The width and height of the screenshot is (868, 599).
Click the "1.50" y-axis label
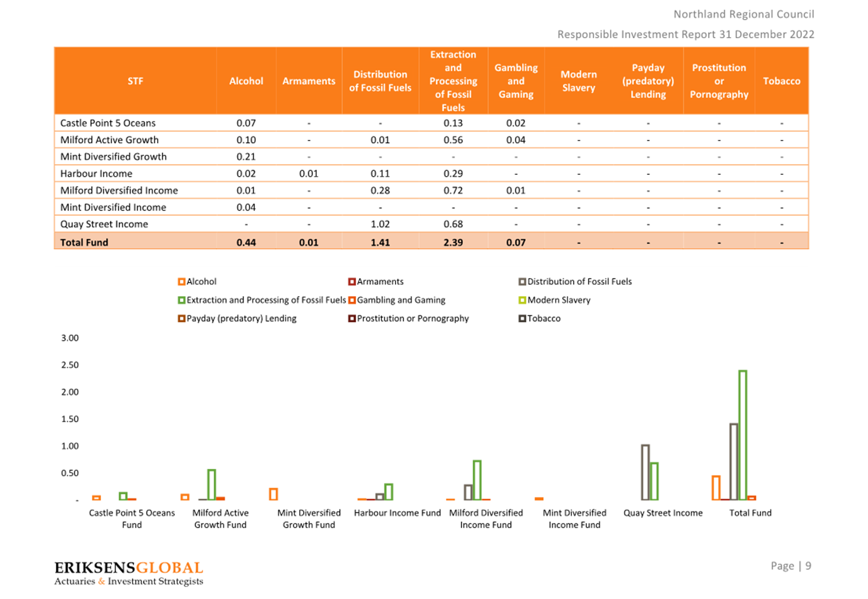point(70,419)
